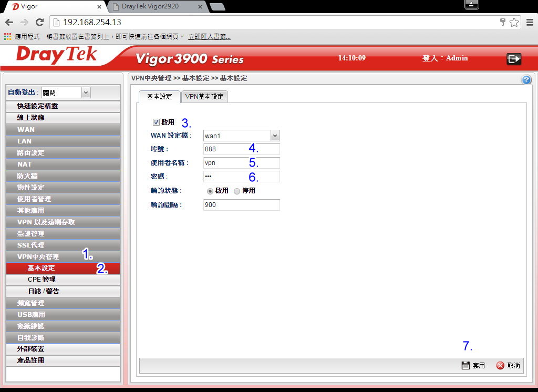The height and width of the screenshot is (392, 538).
Task: Select the 停用 polling status radio button
Action: (x=237, y=191)
